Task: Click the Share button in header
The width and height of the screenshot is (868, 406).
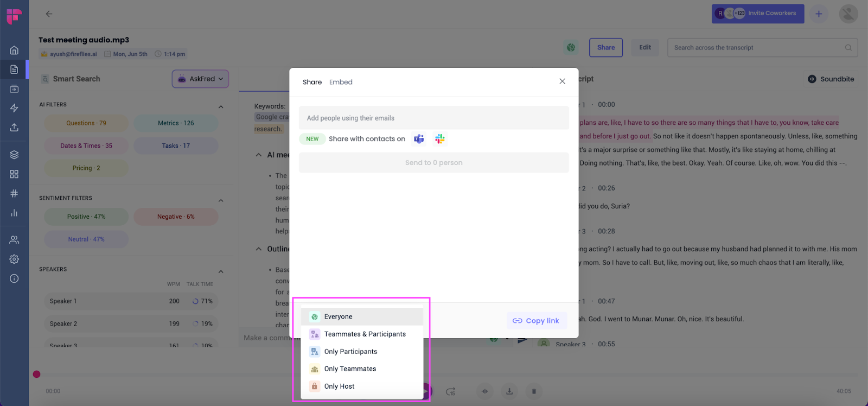Action: [x=606, y=48]
